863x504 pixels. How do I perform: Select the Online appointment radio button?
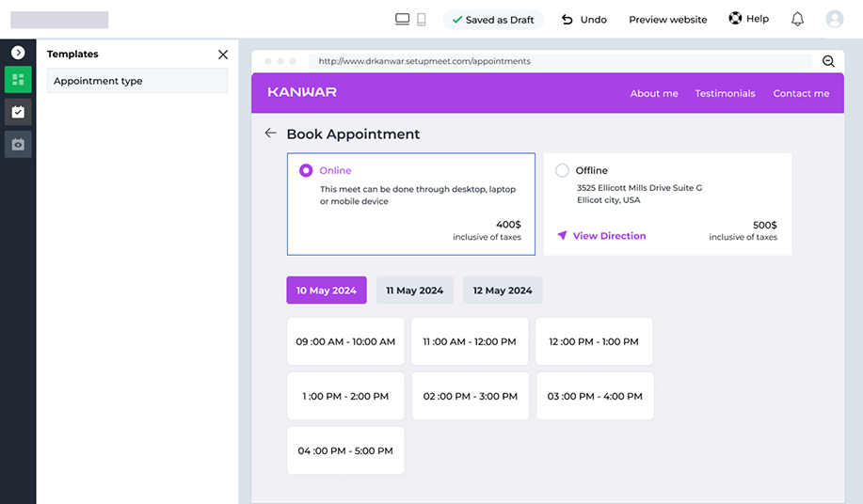tap(306, 170)
